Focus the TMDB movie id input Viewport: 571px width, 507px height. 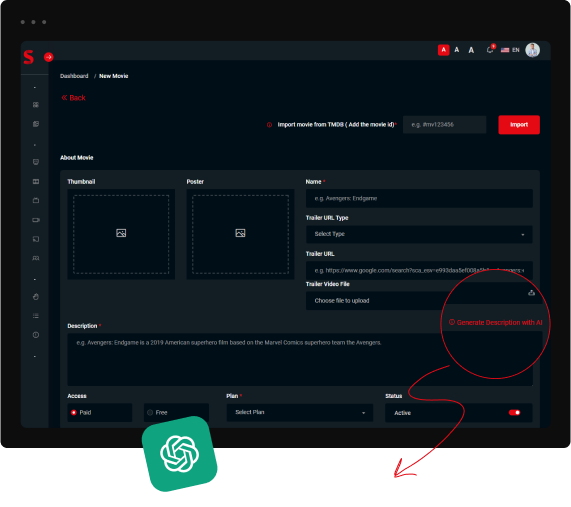[444, 125]
